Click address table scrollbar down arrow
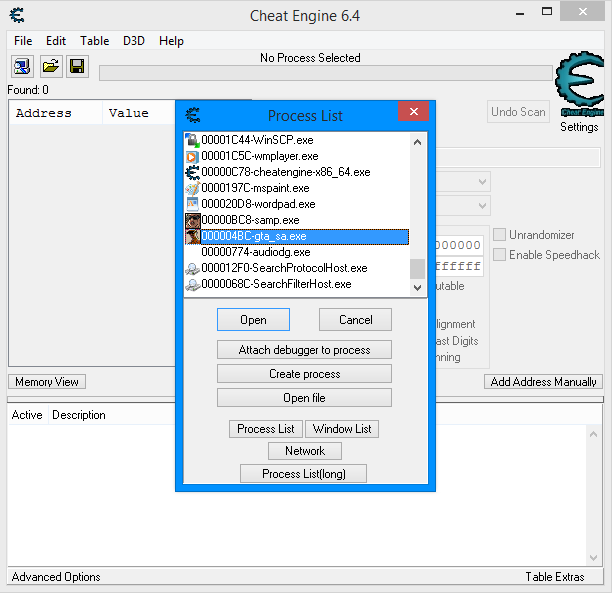The width and height of the screenshot is (612, 593). tap(593, 557)
